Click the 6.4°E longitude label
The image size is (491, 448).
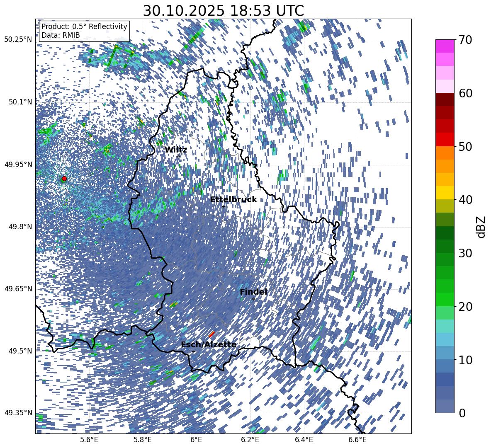point(304,440)
